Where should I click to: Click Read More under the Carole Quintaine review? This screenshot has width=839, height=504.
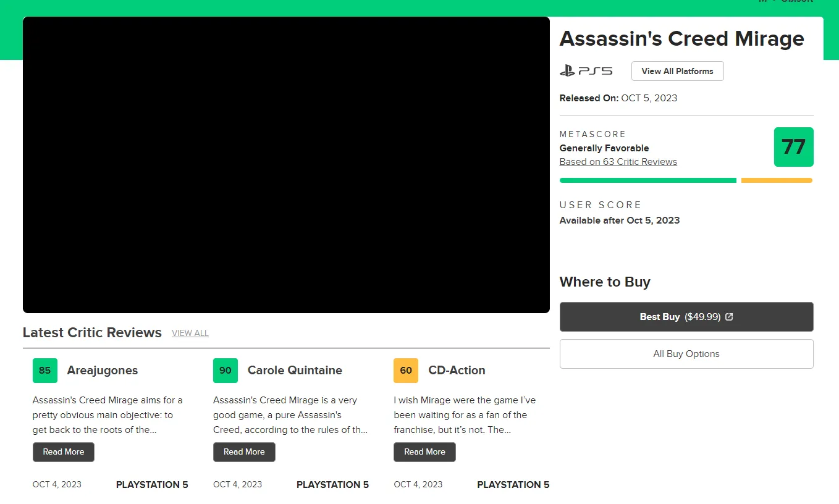244,452
